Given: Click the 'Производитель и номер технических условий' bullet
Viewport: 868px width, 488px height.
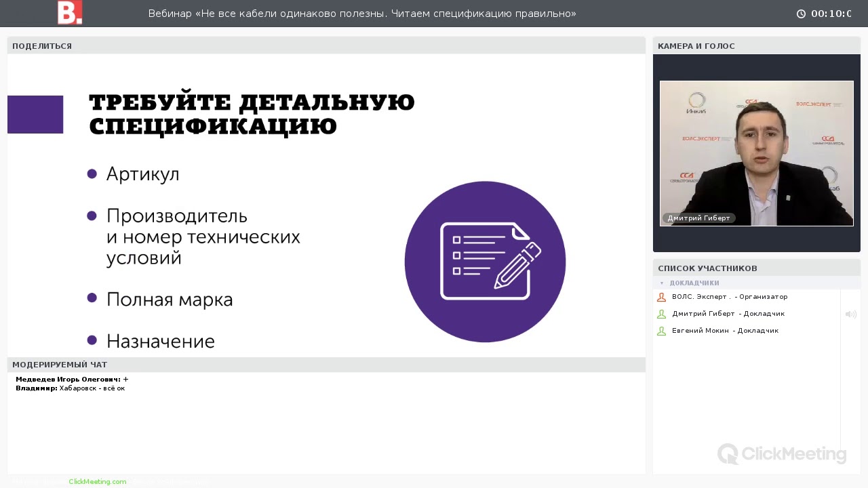Looking at the screenshot, I should (x=194, y=237).
